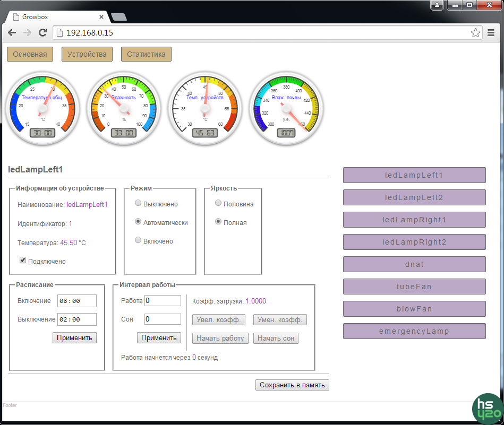The height and width of the screenshot is (425, 504).
Task: Click the browser back arrow
Action: [x=12, y=33]
